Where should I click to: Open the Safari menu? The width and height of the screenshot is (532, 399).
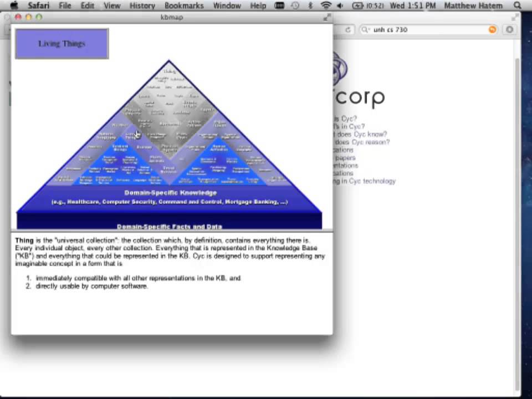pyautogui.click(x=38, y=6)
